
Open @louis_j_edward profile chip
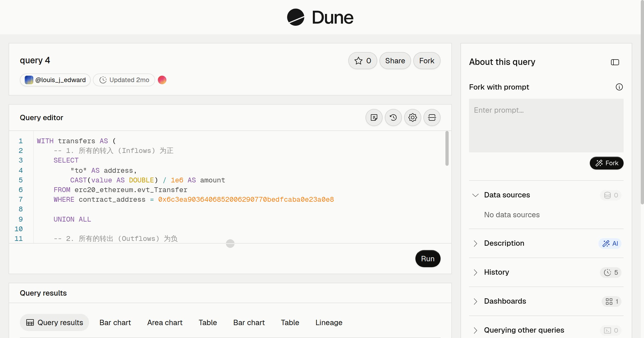[x=55, y=80]
